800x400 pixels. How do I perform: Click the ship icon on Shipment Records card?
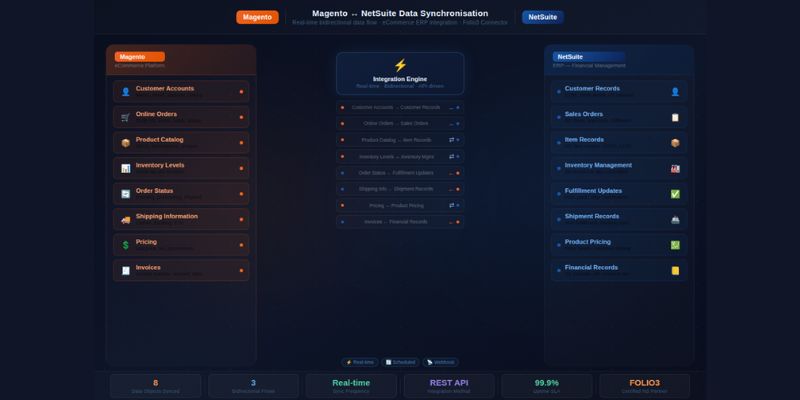pyautogui.click(x=675, y=220)
